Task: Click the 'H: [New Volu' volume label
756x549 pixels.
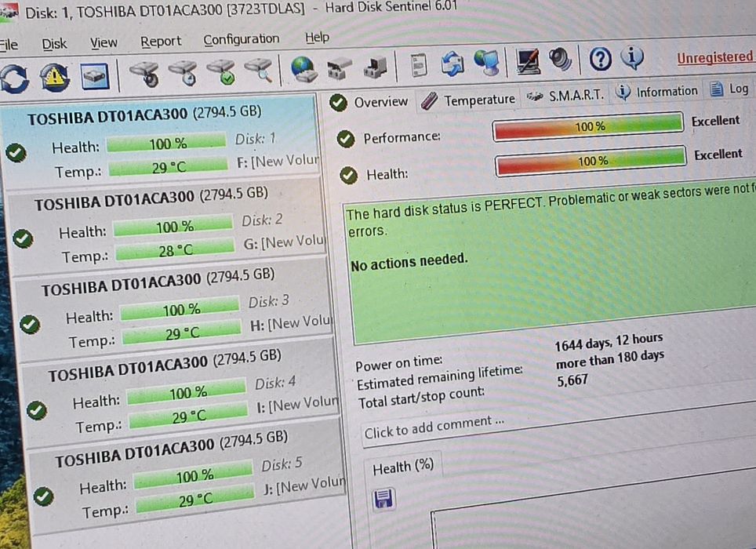Action: pyautogui.click(x=291, y=323)
